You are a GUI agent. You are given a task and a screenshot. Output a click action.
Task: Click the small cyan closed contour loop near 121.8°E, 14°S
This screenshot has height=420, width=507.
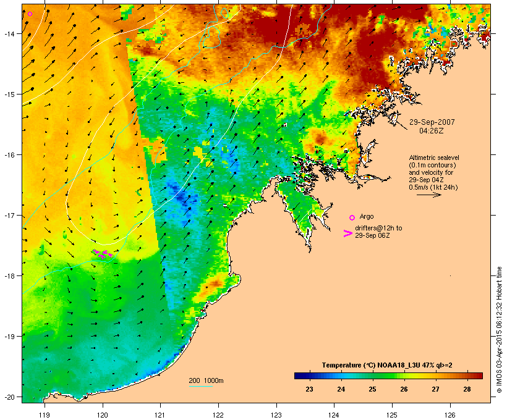coord(212,38)
